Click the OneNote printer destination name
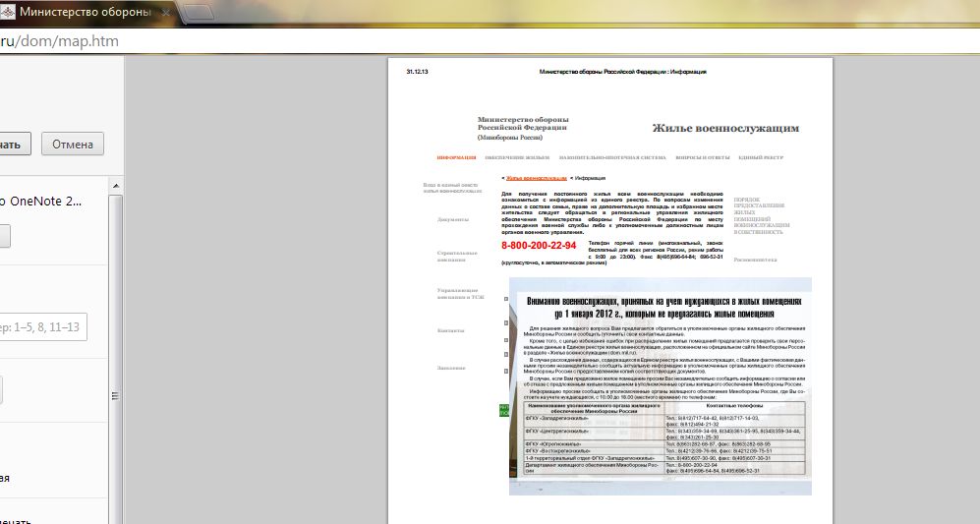 pos(45,201)
